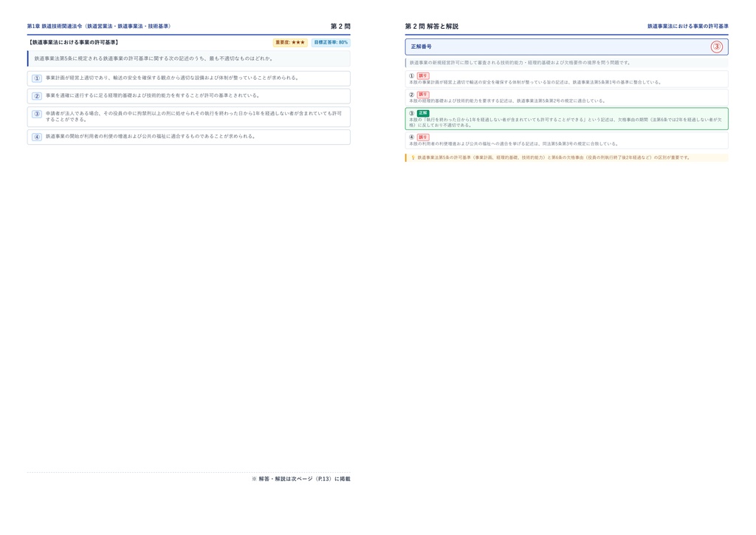Click the 誤り badge next to explanation ④
The width and height of the screenshot is (756, 535).
click(x=423, y=137)
